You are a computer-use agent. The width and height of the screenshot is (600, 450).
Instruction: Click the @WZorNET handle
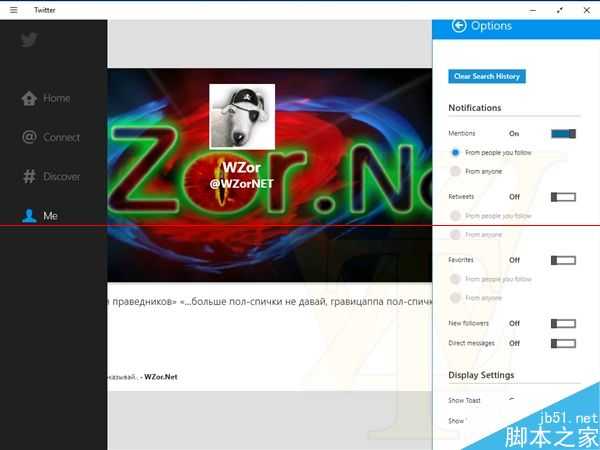tap(241, 184)
